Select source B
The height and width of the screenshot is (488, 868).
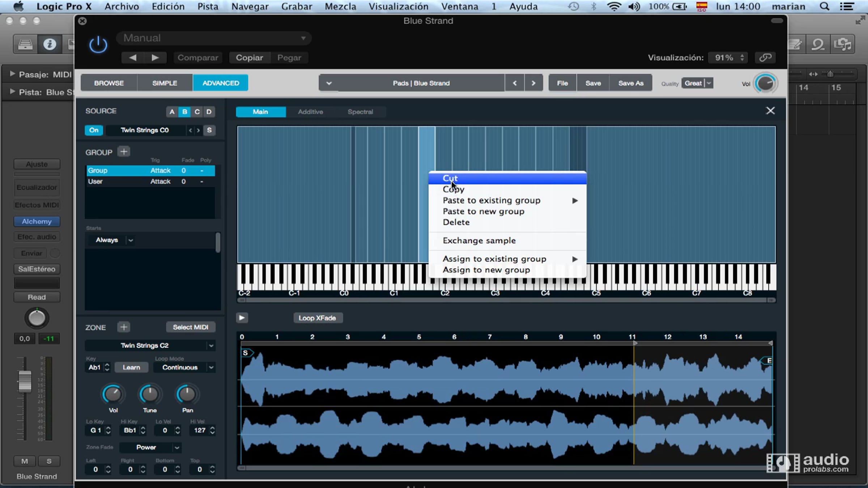[x=184, y=112]
